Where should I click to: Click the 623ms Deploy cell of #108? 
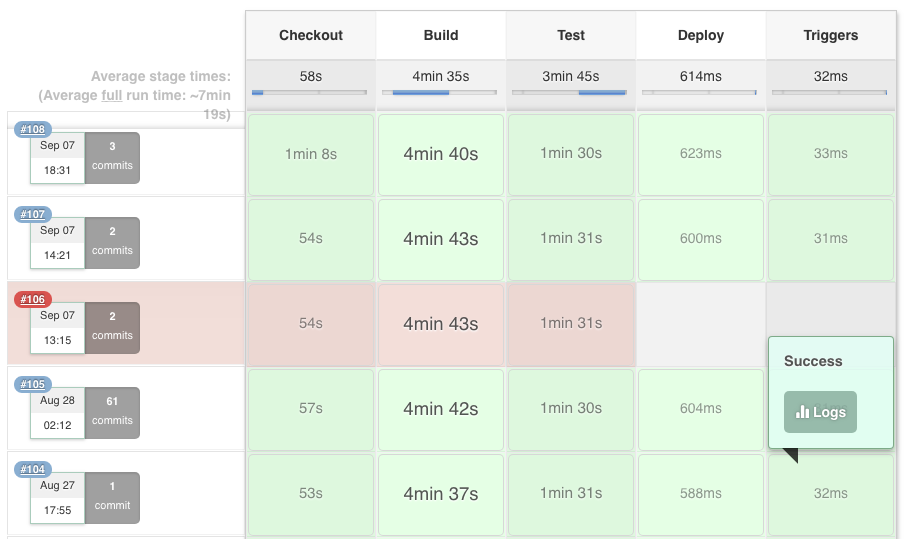(701, 154)
